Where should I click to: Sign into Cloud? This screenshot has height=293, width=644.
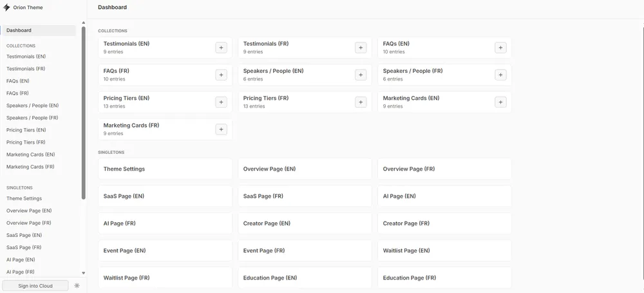pyautogui.click(x=35, y=286)
